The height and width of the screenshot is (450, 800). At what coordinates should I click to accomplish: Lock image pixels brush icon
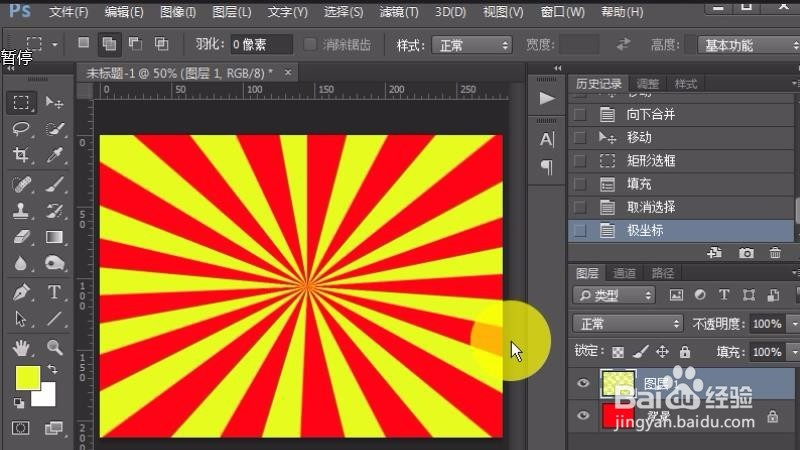coord(640,352)
